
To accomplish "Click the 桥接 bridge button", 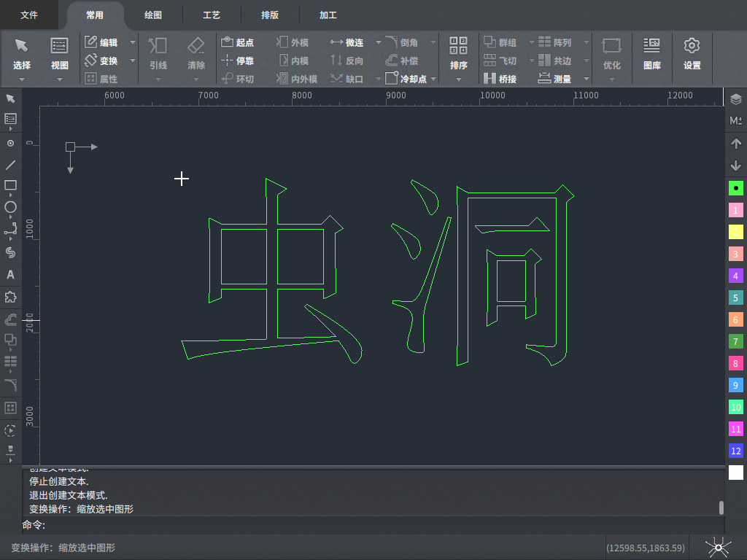I will pos(500,79).
